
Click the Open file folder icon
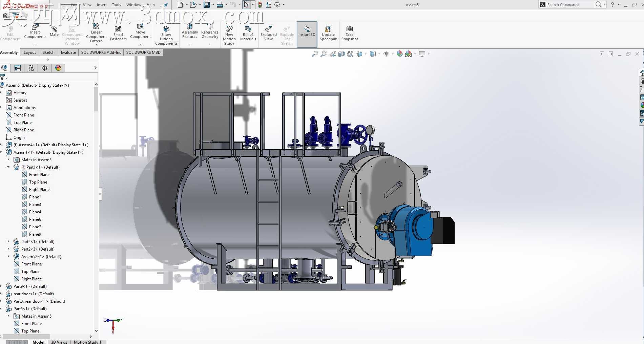(193, 5)
